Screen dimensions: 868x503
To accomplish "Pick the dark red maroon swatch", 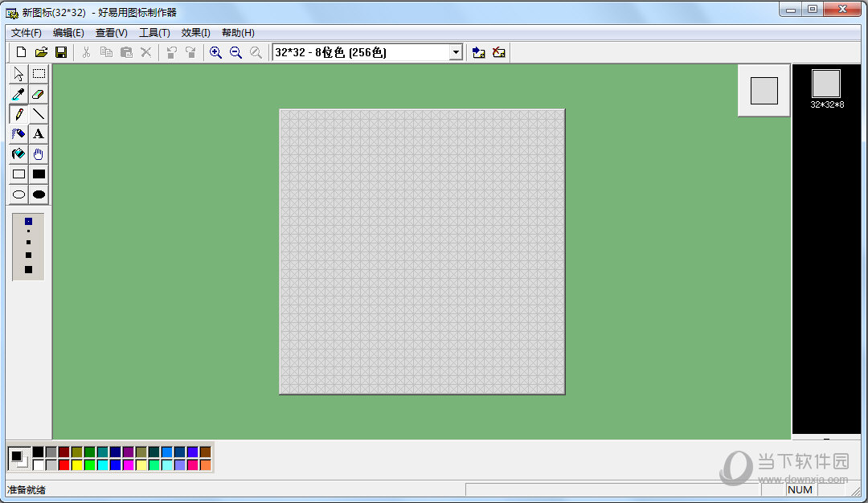I will [63, 452].
